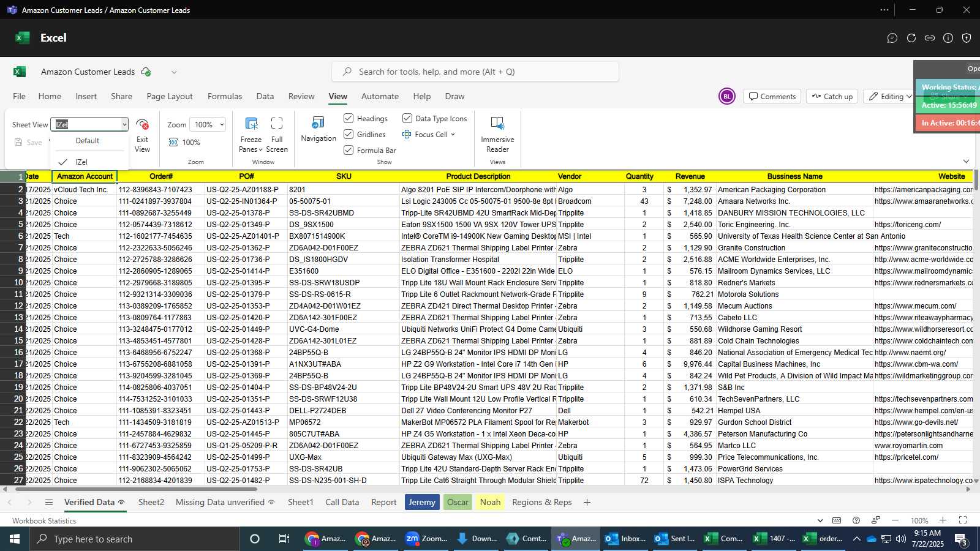Image resolution: width=980 pixels, height=551 pixels.
Task: Open the notification center icon
Action: click(961, 539)
